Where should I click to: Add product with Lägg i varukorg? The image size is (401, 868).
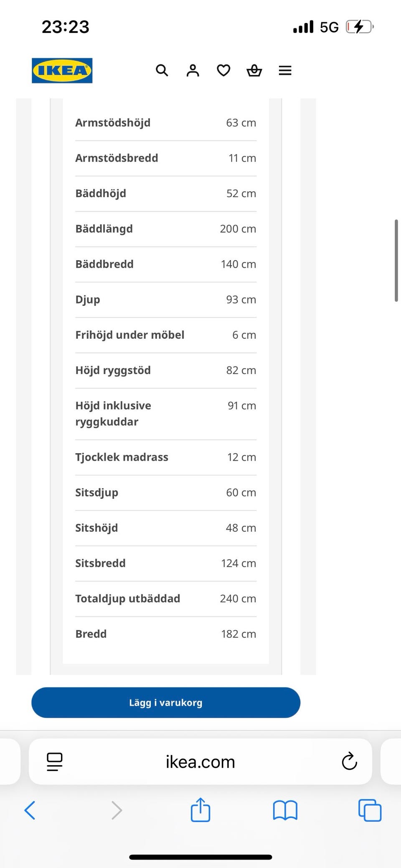click(x=166, y=703)
